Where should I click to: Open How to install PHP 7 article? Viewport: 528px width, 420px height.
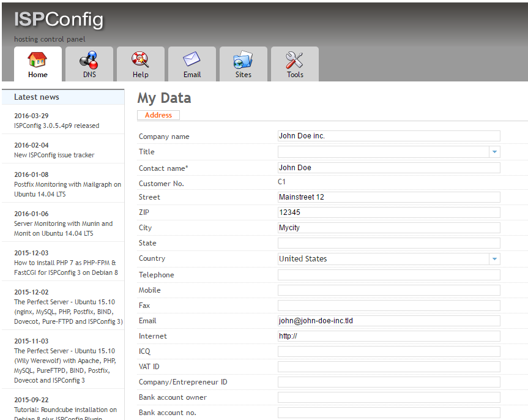click(x=66, y=268)
